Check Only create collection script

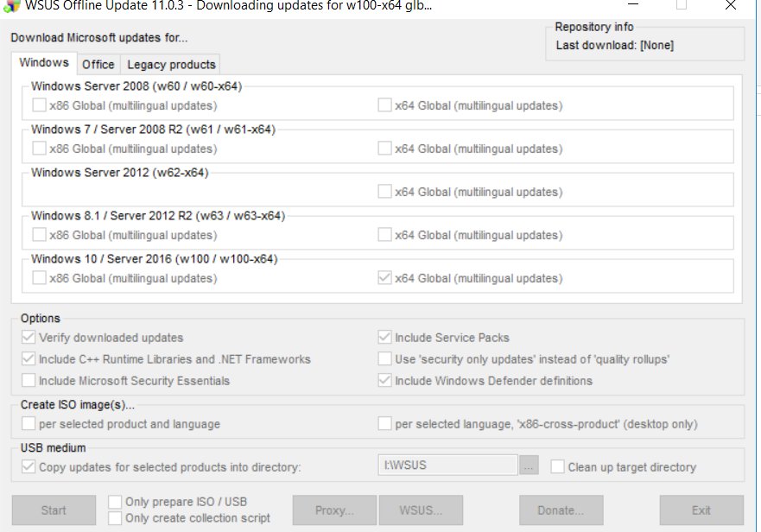click(115, 518)
